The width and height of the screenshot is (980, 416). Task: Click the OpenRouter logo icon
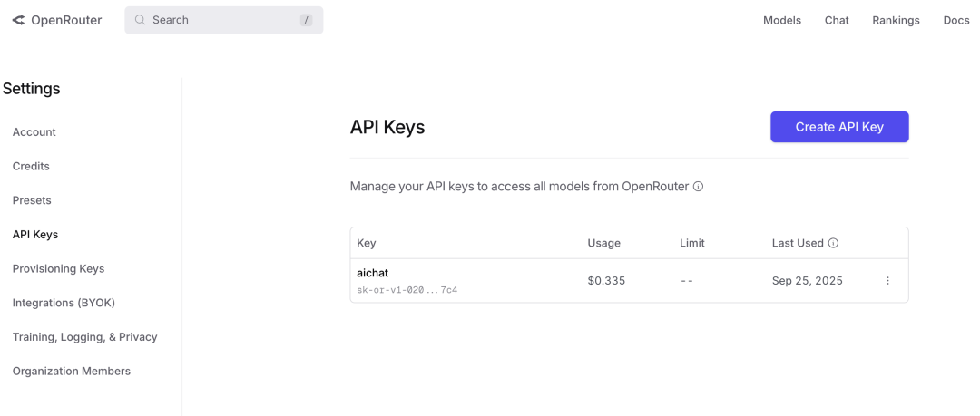[x=18, y=20]
